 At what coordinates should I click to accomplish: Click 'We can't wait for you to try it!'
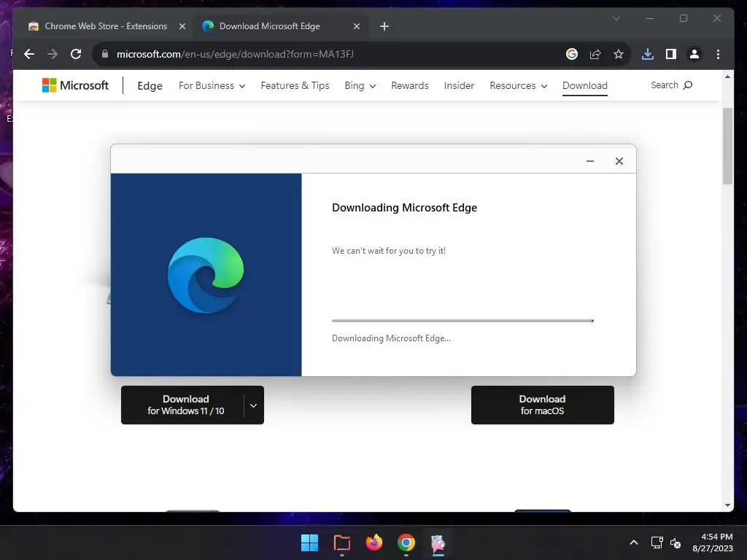tap(389, 251)
